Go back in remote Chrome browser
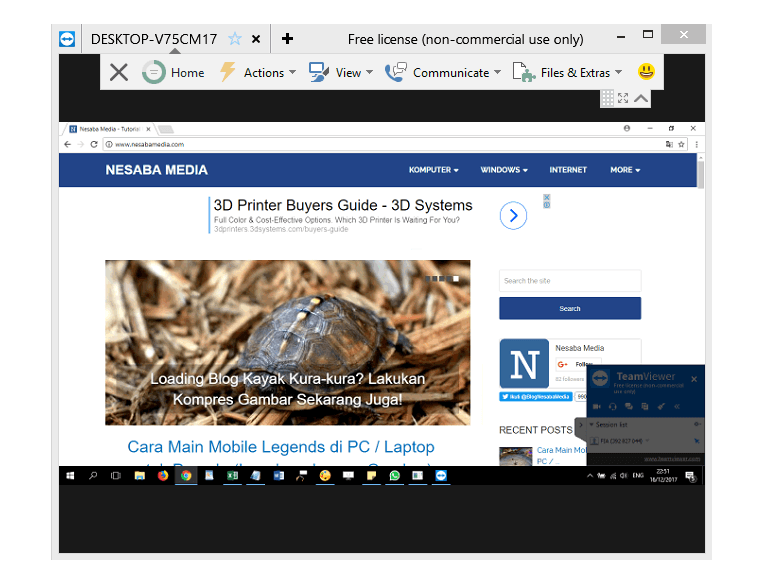 point(68,144)
